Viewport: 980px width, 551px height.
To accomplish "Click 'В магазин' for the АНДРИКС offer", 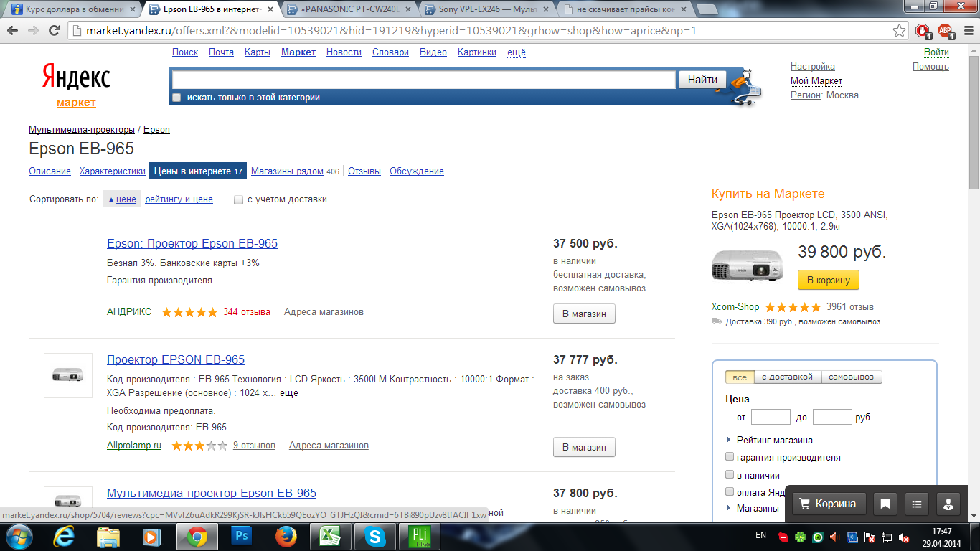I will [x=584, y=314].
